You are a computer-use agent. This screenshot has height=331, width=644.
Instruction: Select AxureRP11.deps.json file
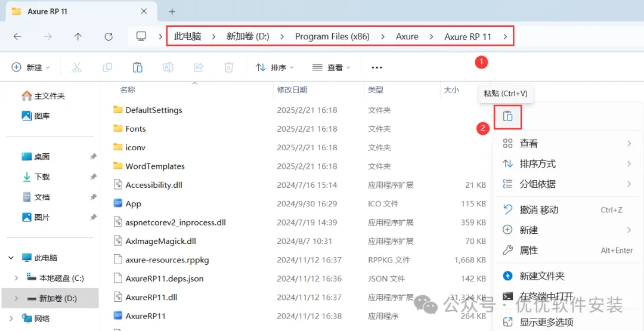(x=165, y=279)
